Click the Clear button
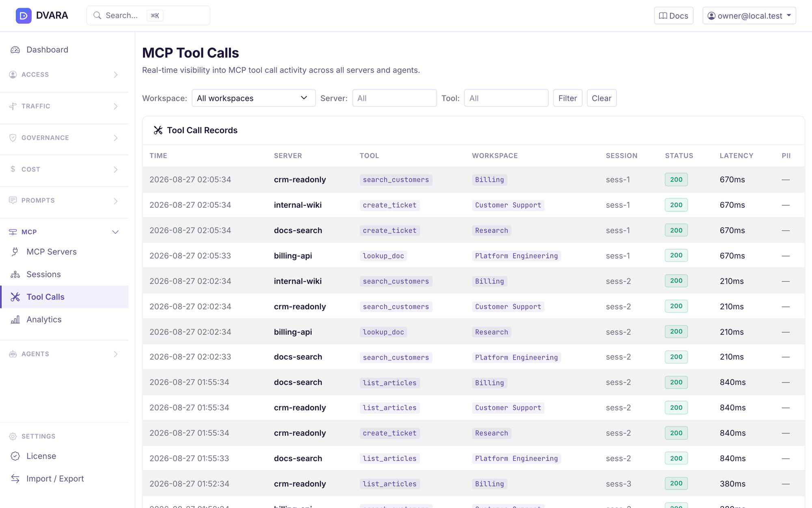The height and width of the screenshot is (508, 812). [602, 98]
